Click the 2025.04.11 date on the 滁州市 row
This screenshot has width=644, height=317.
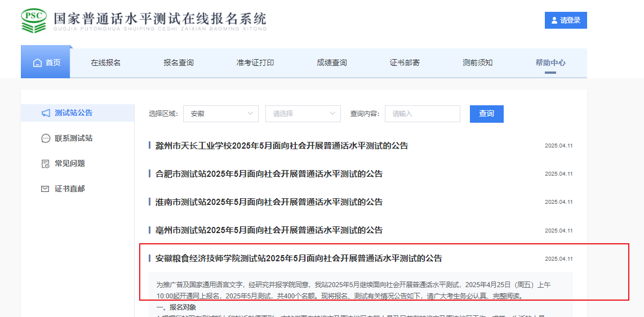[558, 146]
